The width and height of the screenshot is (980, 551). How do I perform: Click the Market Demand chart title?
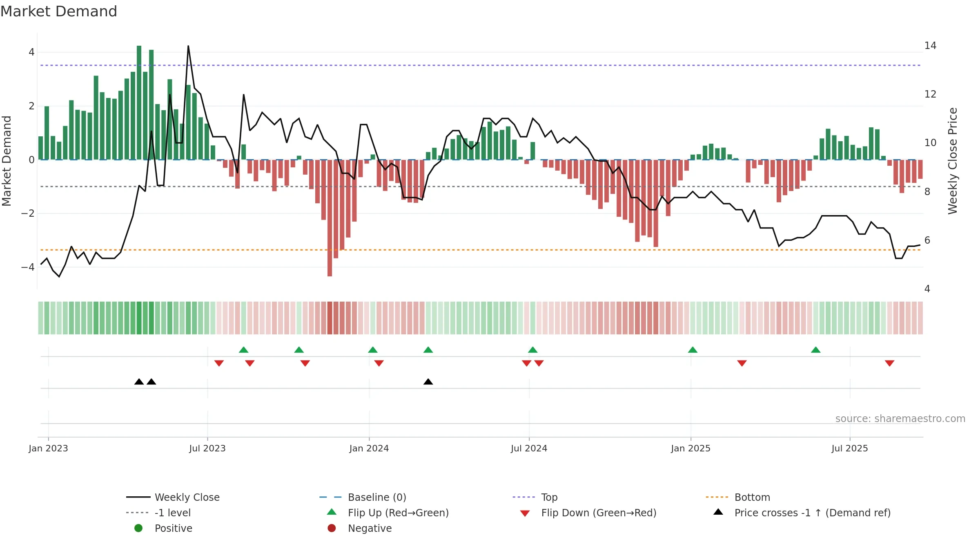(59, 11)
